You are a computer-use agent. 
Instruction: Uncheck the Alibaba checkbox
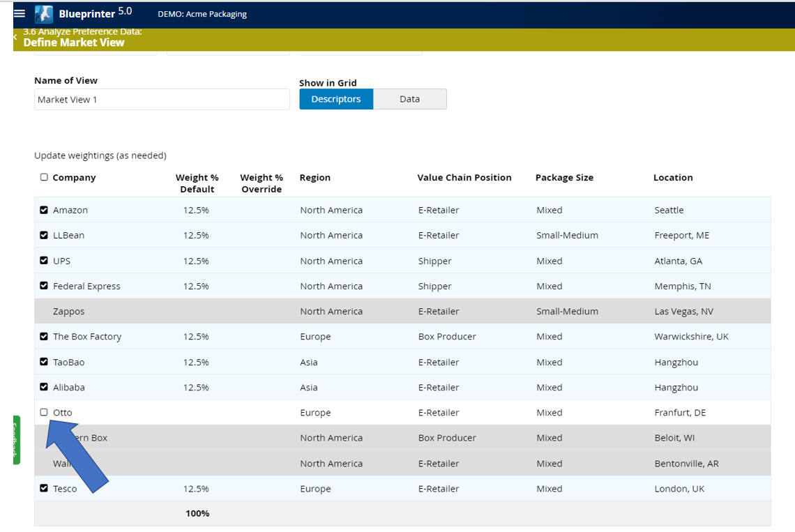coord(44,387)
